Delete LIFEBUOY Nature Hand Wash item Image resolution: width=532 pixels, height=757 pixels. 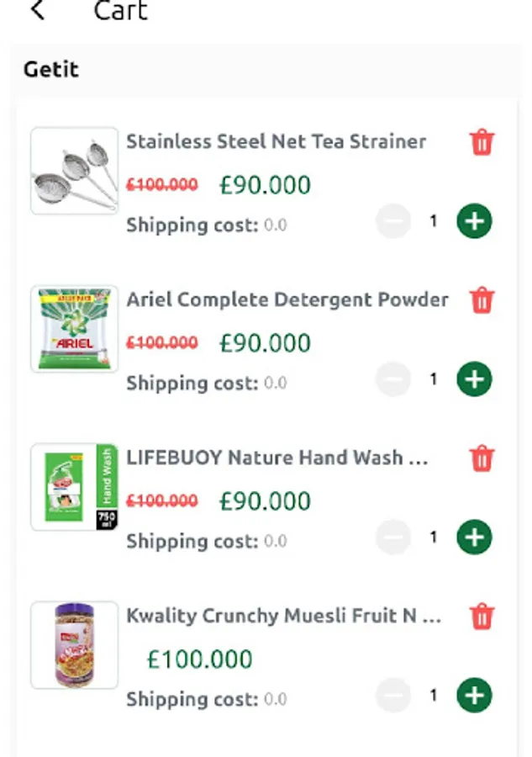tap(482, 458)
